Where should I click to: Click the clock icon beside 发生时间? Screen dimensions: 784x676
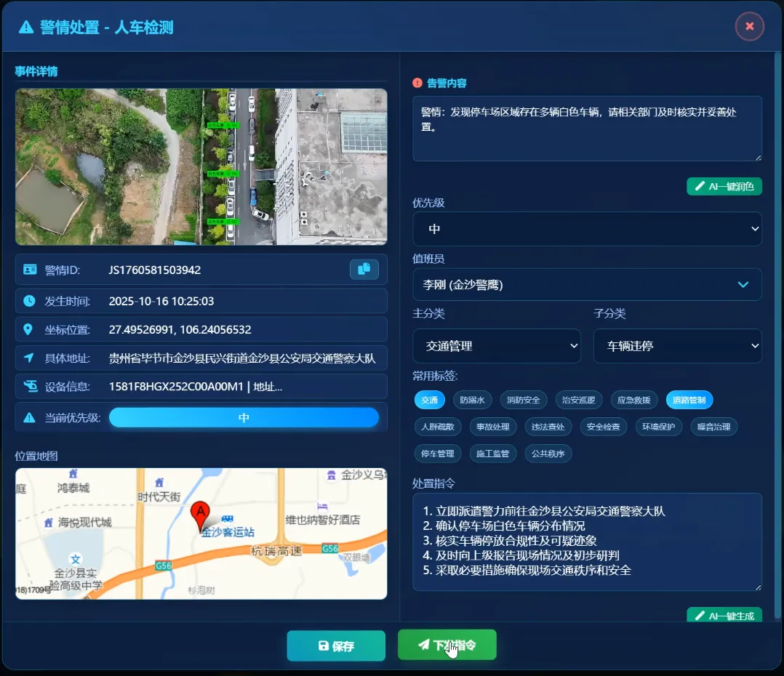click(x=29, y=300)
